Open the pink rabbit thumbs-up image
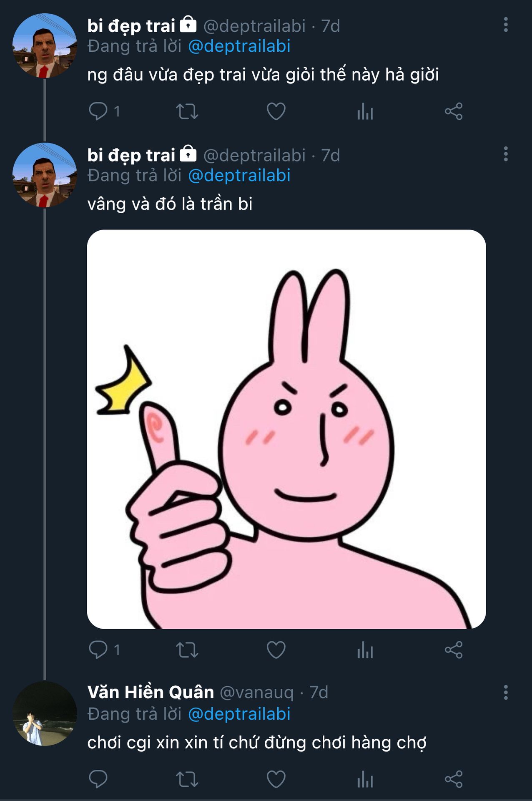This screenshot has height=801, width=532. [286, 429]
